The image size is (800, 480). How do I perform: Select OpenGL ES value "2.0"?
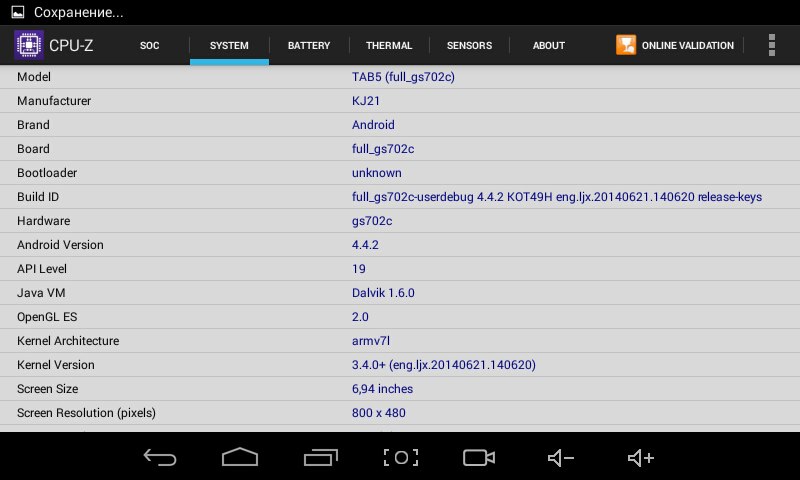pos(360,316)
